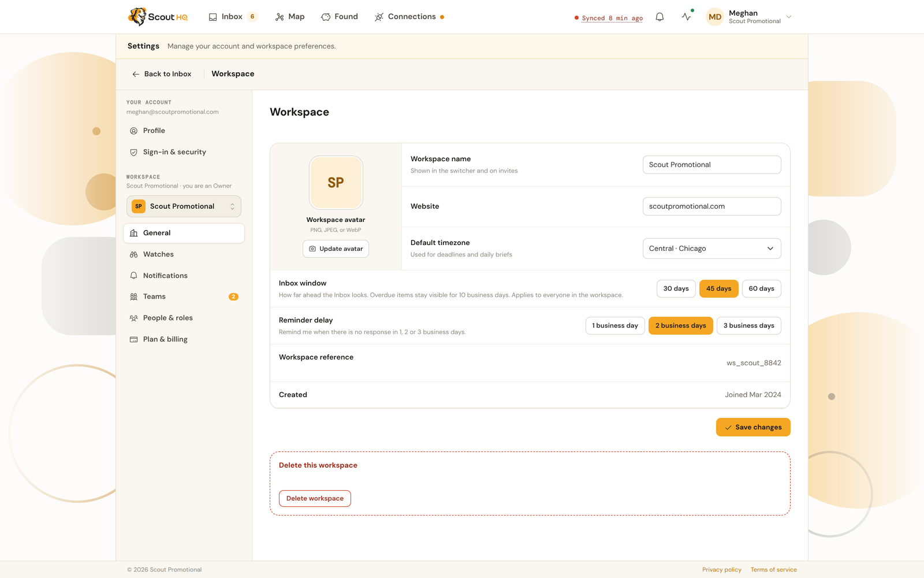Screen dimensions: 924x578
Task: Open the notifications bell
Action: point(660,17)
